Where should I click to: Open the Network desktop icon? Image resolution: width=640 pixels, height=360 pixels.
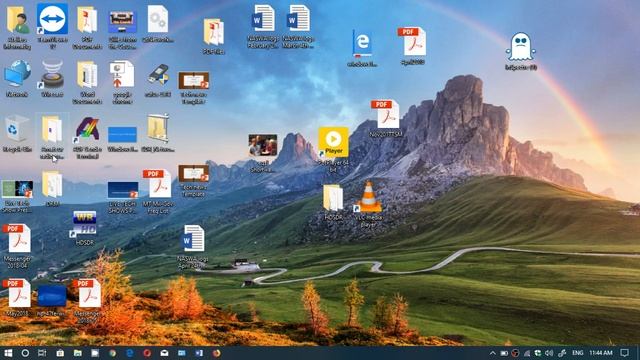click(17, 73)
